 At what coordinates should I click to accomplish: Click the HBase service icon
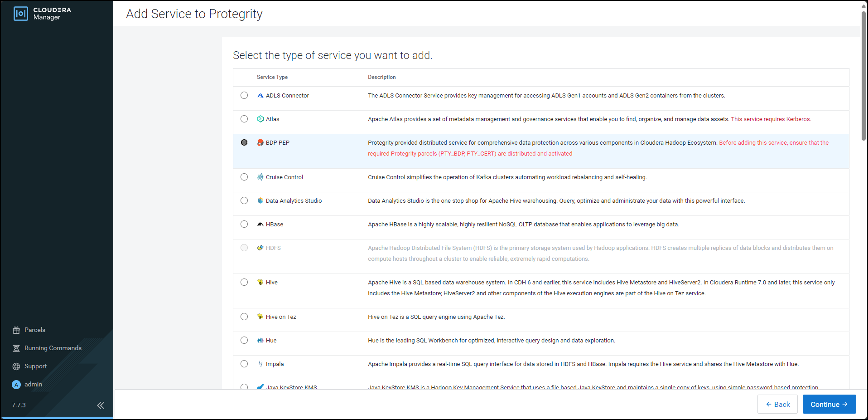(260, 225)
